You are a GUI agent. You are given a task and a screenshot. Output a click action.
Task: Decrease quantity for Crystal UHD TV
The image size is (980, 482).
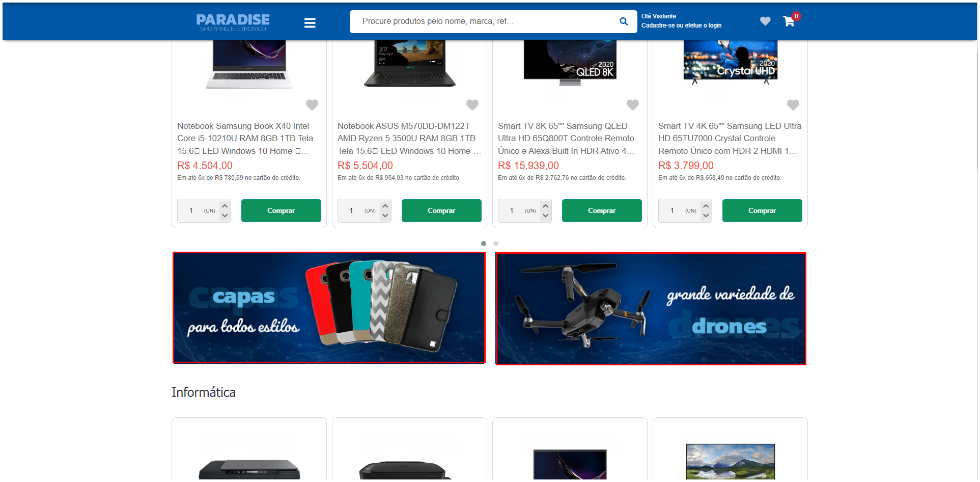706,216
